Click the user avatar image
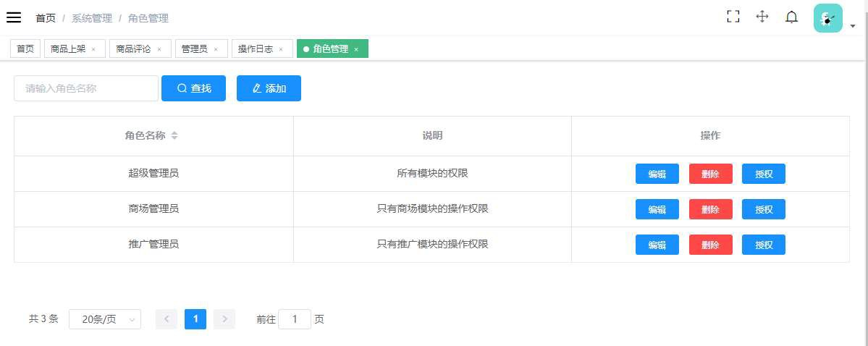 (x=827, y=17)
